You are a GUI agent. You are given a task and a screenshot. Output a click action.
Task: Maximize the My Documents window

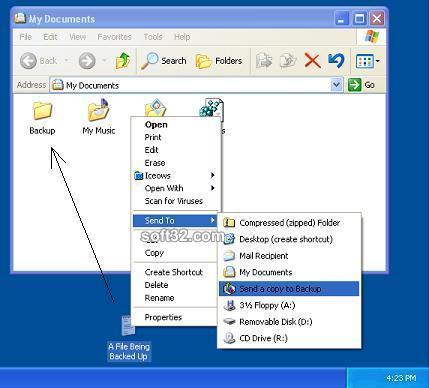click(359, 19)
